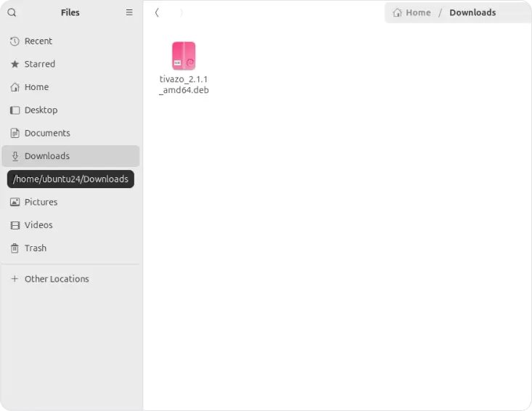Go back using the back arrow

(x=157, y=13)
